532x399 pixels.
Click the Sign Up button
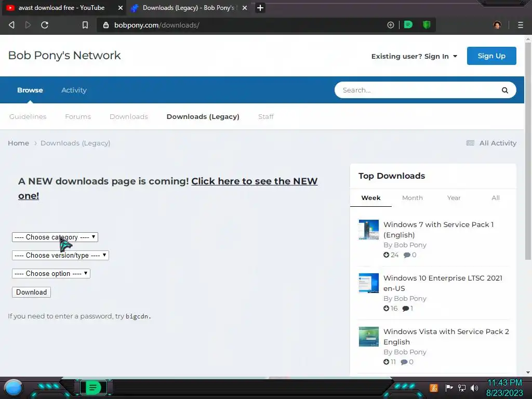pos(491,56)
